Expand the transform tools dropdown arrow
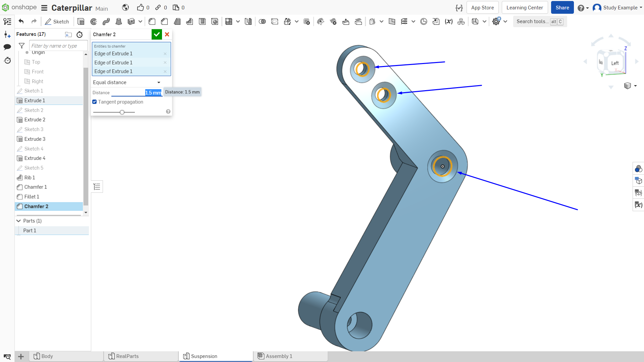644x362 pixels. [297, 21]
